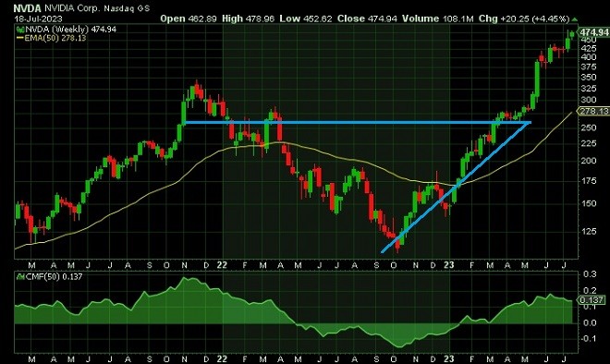Click the 300 price axis label
This screenshot has height=364, width=610.
588,100
